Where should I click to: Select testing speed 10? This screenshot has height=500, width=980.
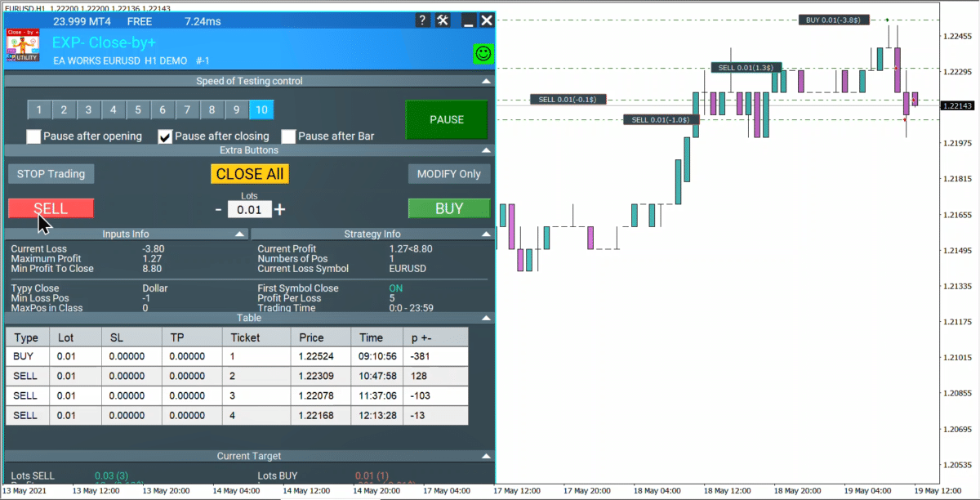click(261, 110)
